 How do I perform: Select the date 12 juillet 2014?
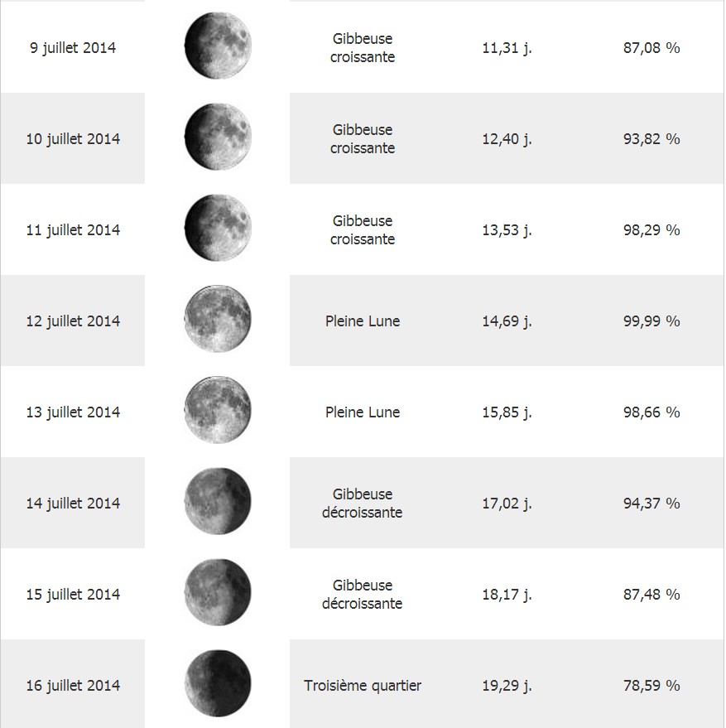pos(73,321)
